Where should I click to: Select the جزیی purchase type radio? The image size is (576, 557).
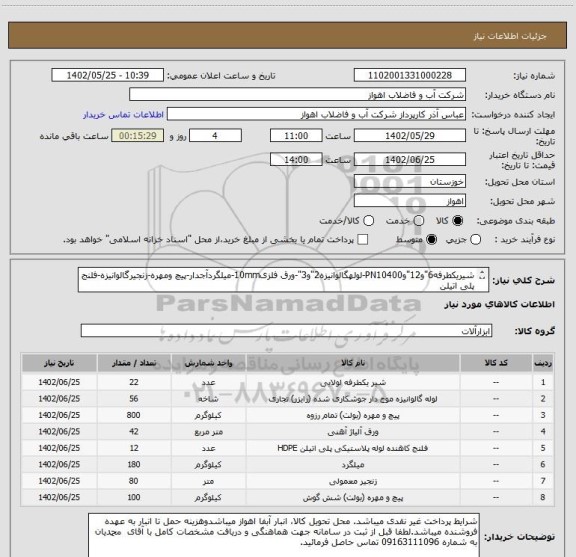(x=476, y=240)
